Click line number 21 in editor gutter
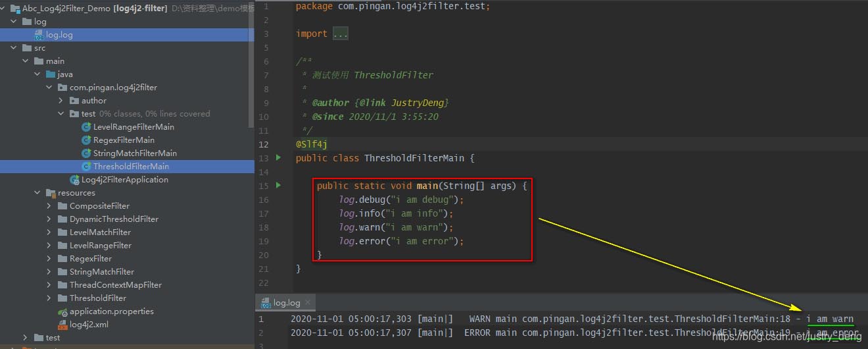The height and width of the screenshot is (349, 868). (x=264, y=269)
